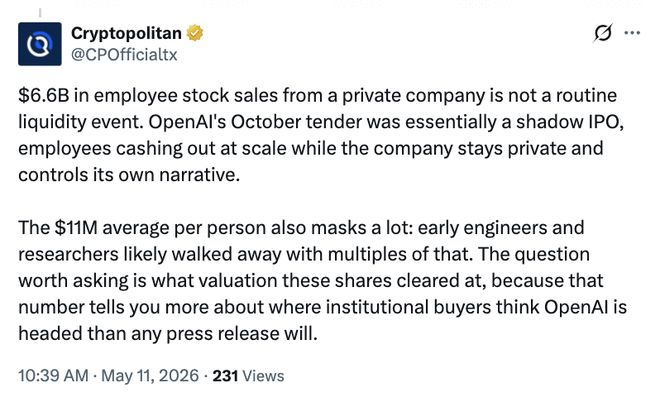
Task: Click the Cryptopolitan display name
Action: pos(126,33)
